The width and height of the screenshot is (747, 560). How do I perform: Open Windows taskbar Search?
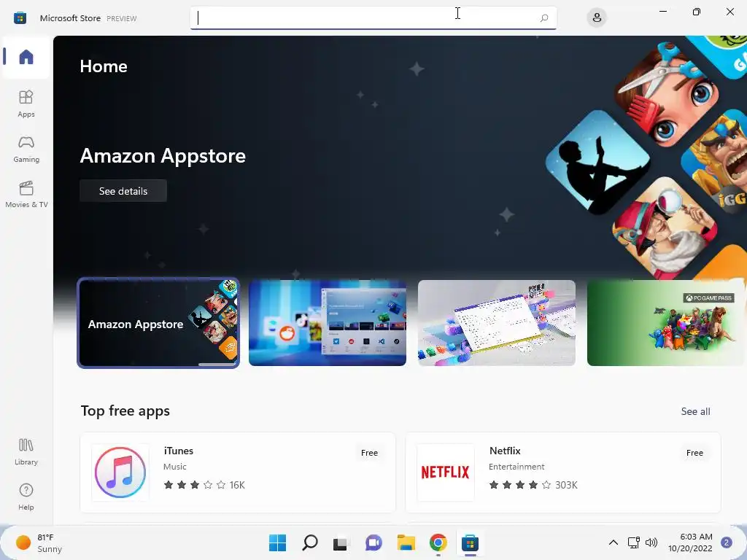click(309, 542)
